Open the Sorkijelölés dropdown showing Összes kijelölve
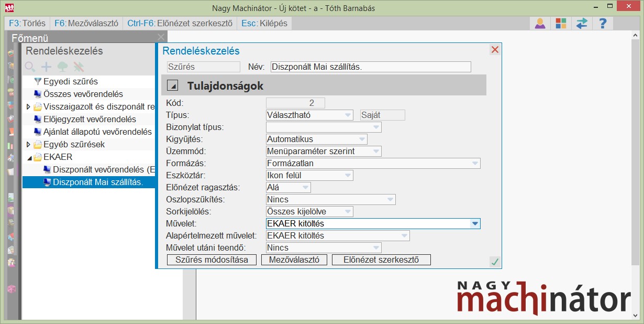644x324 pixels. pos(309,211)
